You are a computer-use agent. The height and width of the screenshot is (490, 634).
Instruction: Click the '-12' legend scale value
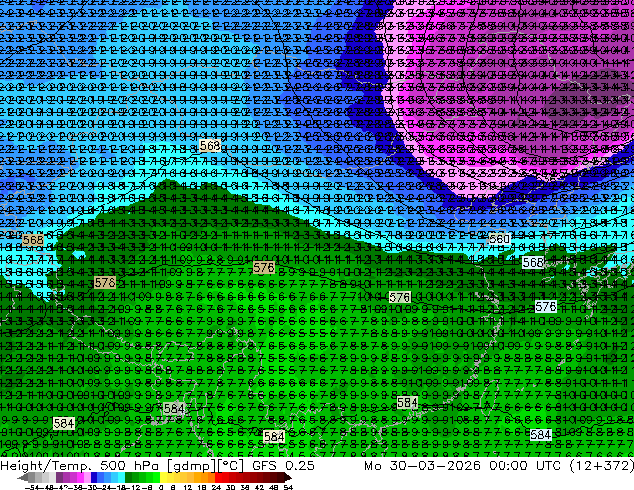click(x=133, y=488)
